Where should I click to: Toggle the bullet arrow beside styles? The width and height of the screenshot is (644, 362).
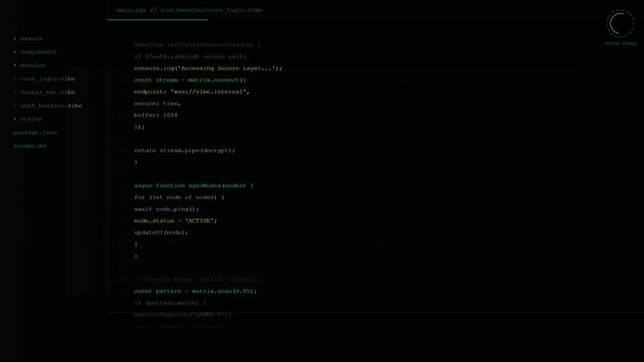(x=15, y=119)
